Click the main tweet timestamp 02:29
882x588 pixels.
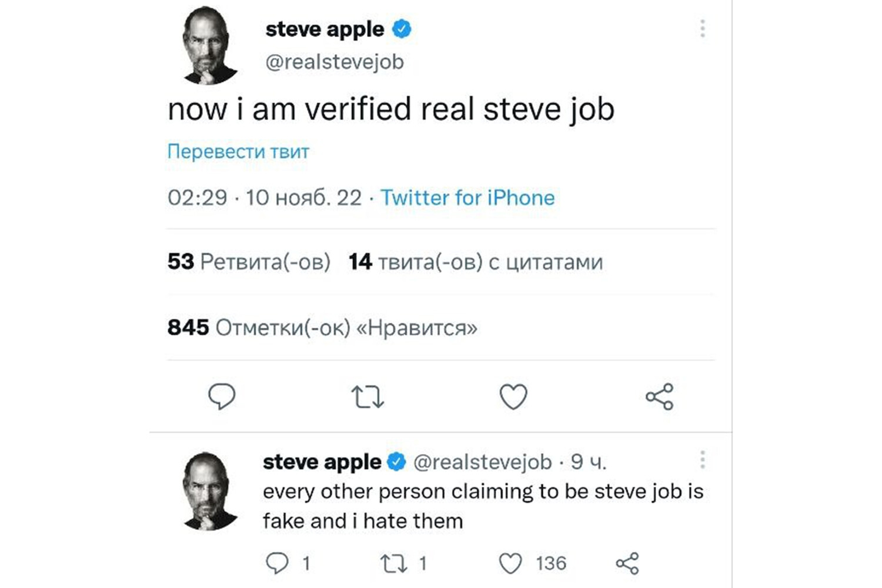click(197, 198)
